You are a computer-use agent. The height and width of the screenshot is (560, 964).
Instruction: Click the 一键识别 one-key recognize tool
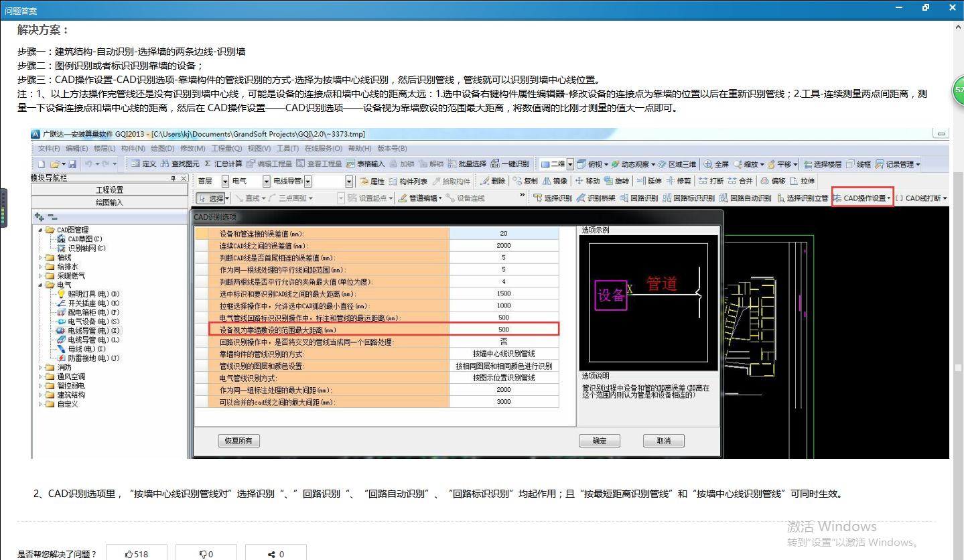pos(510,164)
